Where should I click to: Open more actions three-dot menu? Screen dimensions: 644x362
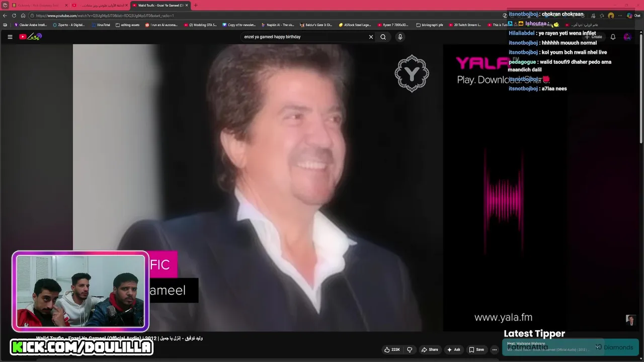pyautogui.click(x=495, y=349)
